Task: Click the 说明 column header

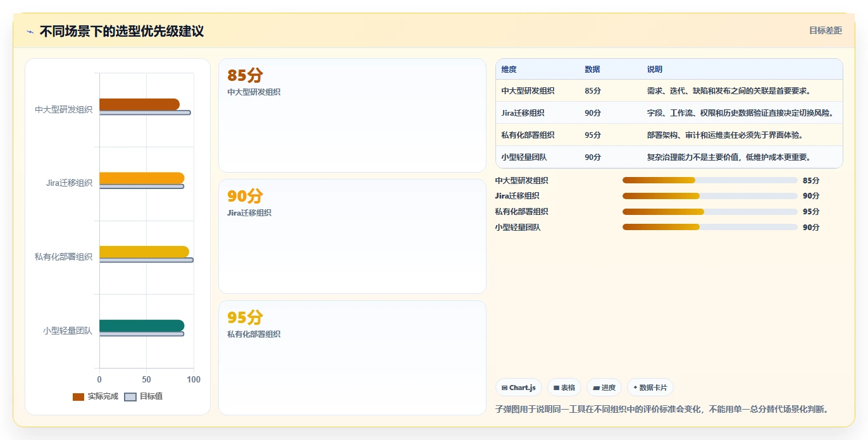Action: point(654,70)
